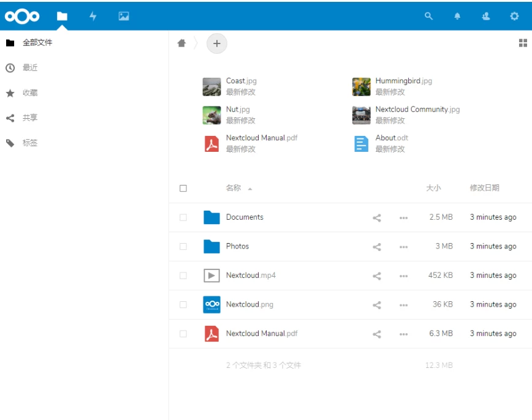
Task: Check the box for Photos folder
Action: coord(183,247)
